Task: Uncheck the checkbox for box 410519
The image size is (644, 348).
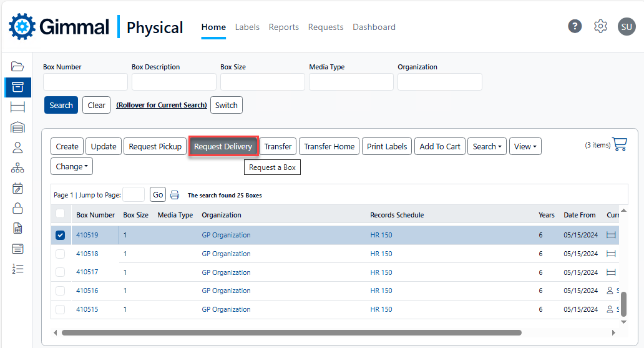Action: (61, 236)
